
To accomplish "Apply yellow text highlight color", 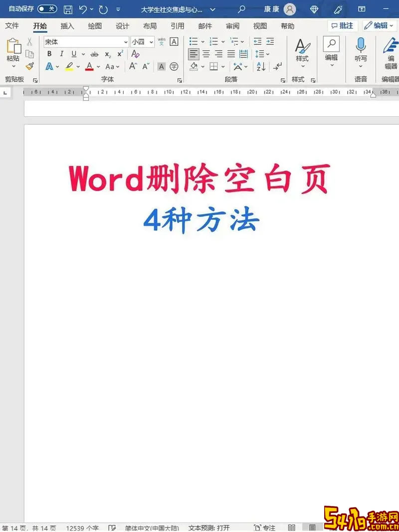I will [69, 66].
